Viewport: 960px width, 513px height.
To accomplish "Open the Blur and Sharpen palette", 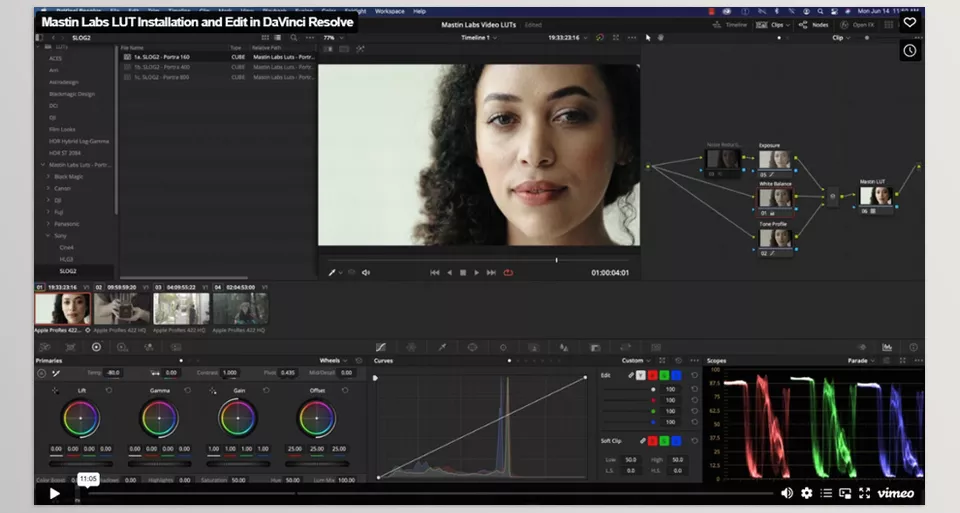I will pyautogui.click(x=564, y=347).
